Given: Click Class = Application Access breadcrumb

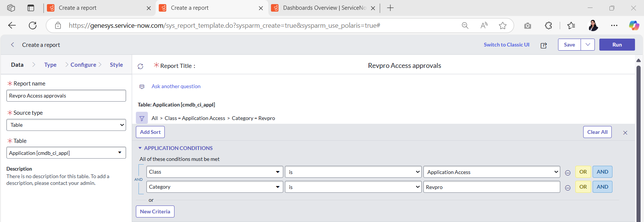Looking at the screenshot, I should 195,118.
